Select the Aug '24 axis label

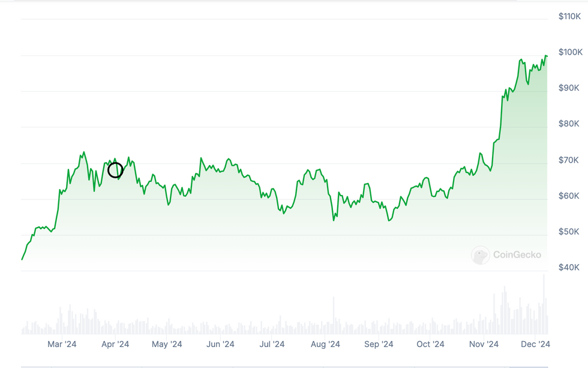coord(326,344)
